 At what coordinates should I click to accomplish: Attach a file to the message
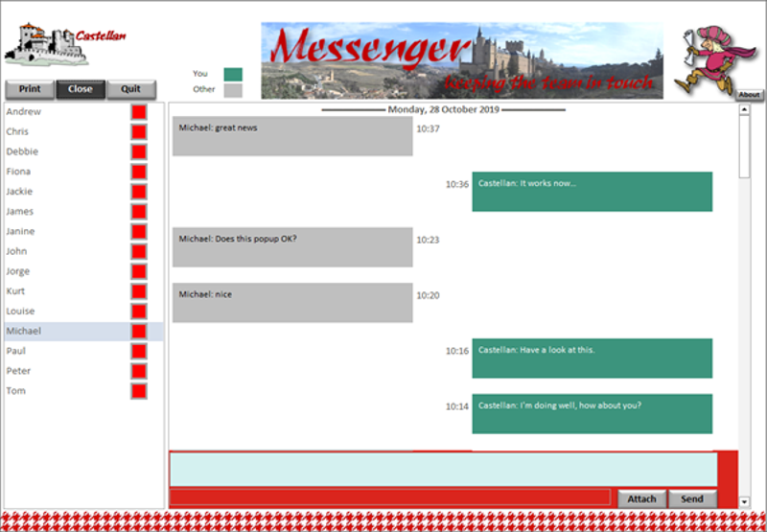(641, 498)
